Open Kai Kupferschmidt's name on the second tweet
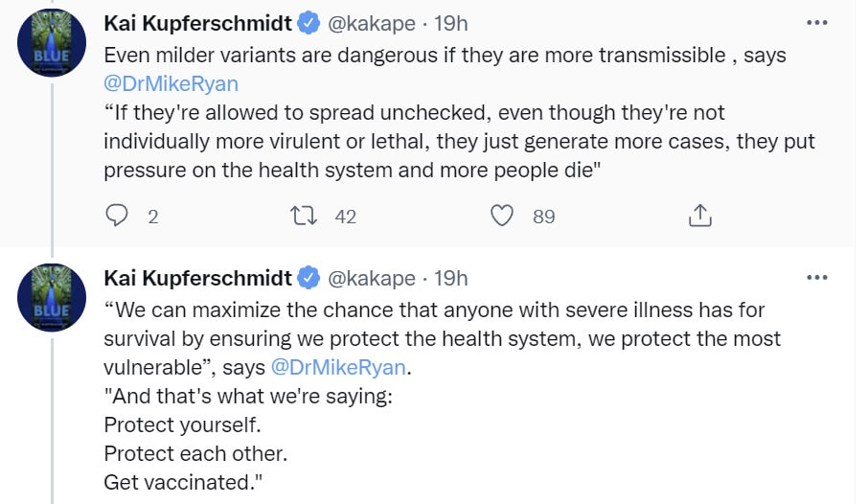The width and height of the screenshot is (868, 504). pos(197,278)
